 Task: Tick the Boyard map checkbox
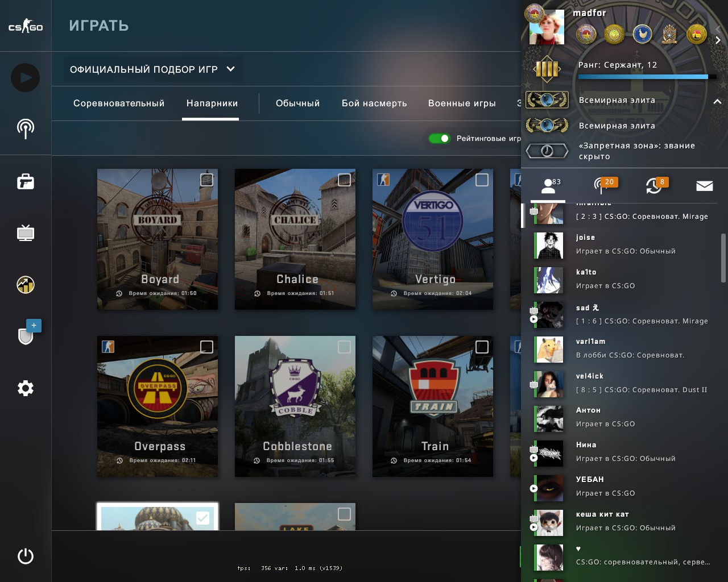tap(206, 180)
